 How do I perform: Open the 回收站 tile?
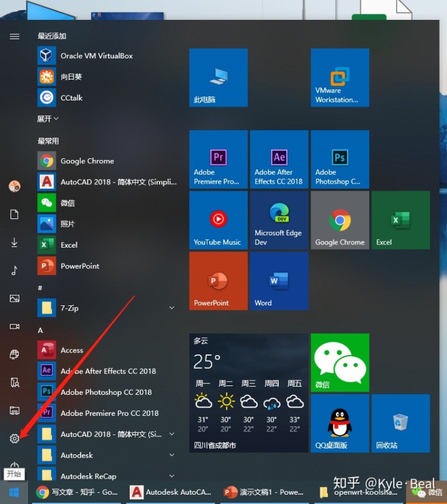400,423
